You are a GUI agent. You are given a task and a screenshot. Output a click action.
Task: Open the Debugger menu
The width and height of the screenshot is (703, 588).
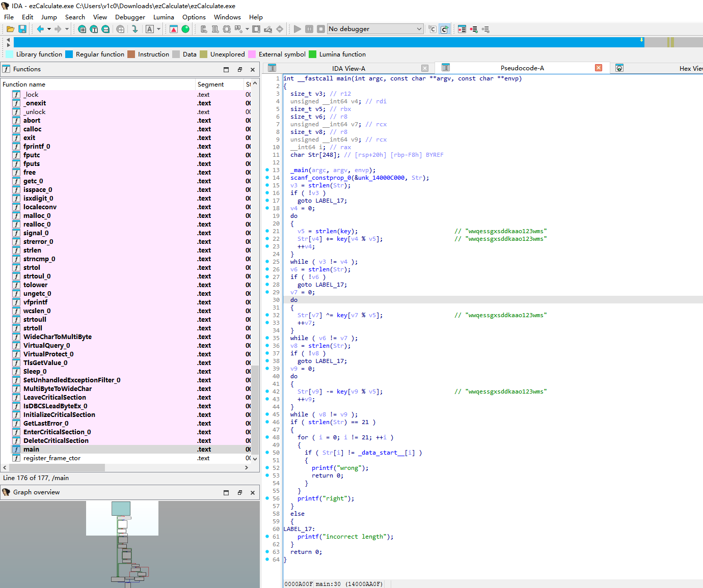[x=130, y=17]
